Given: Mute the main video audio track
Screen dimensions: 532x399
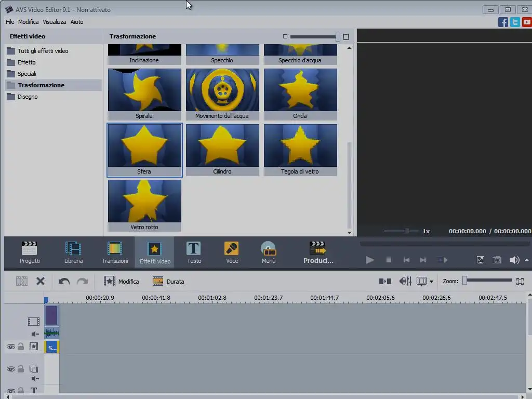Looking at the screenshot, I should 35,334.
